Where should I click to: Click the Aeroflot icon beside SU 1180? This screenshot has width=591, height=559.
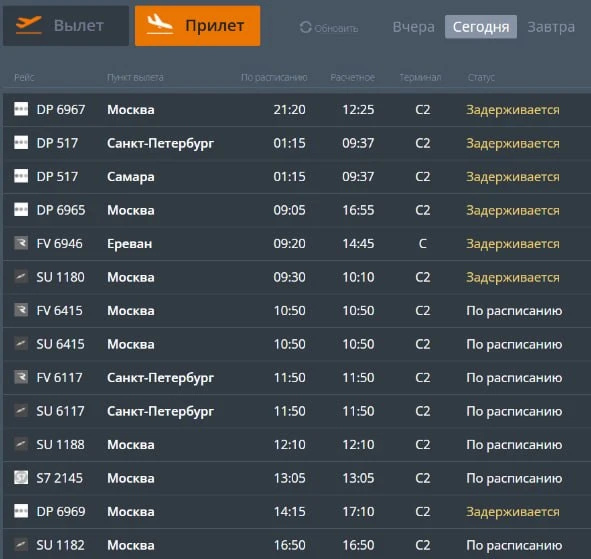click(x=21, y=277)
